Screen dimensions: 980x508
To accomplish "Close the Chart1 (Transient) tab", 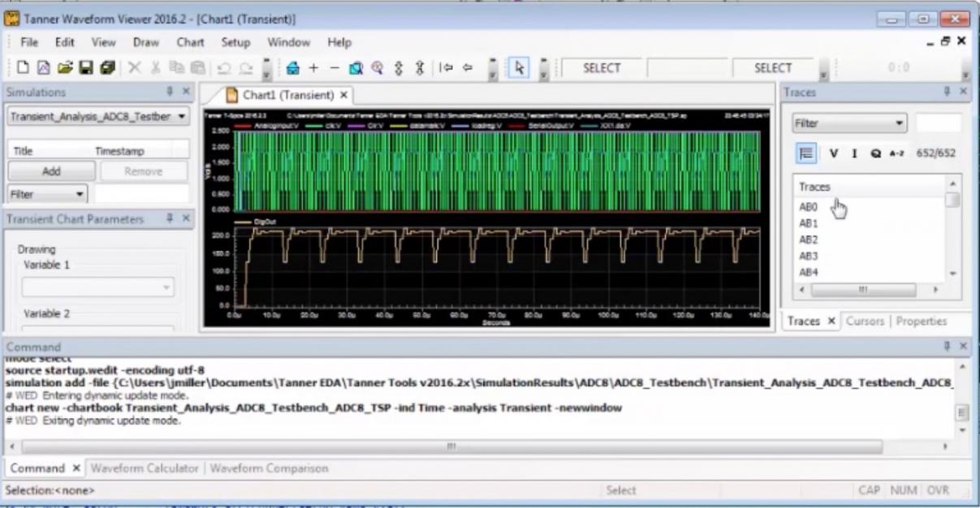I will coord(344,95).
